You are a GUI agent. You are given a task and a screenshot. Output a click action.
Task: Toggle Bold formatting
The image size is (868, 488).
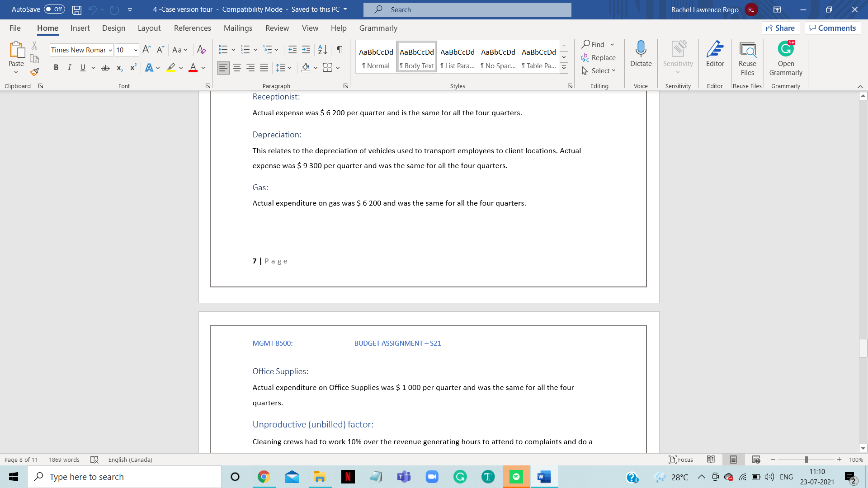coord(56,68)
